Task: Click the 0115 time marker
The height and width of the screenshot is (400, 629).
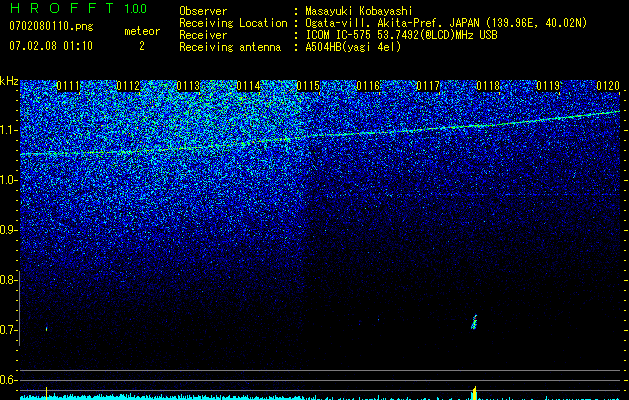Action: point(308,86)
